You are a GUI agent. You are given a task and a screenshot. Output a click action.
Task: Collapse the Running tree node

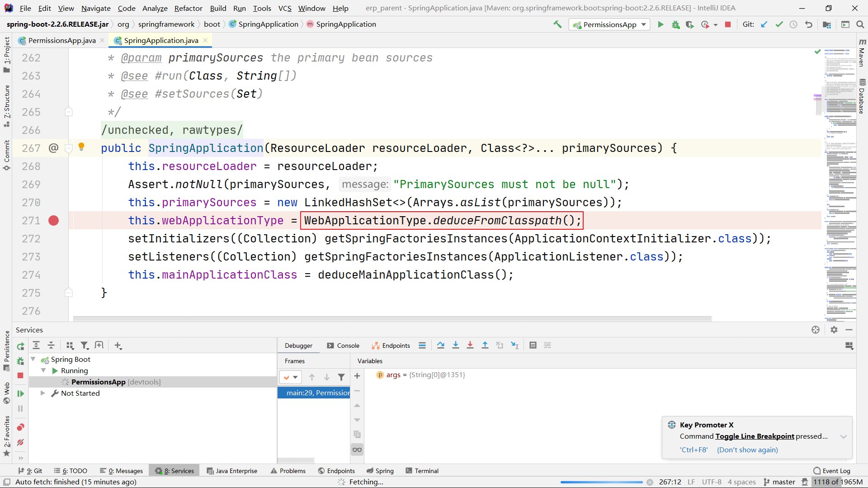pos(43,370)
